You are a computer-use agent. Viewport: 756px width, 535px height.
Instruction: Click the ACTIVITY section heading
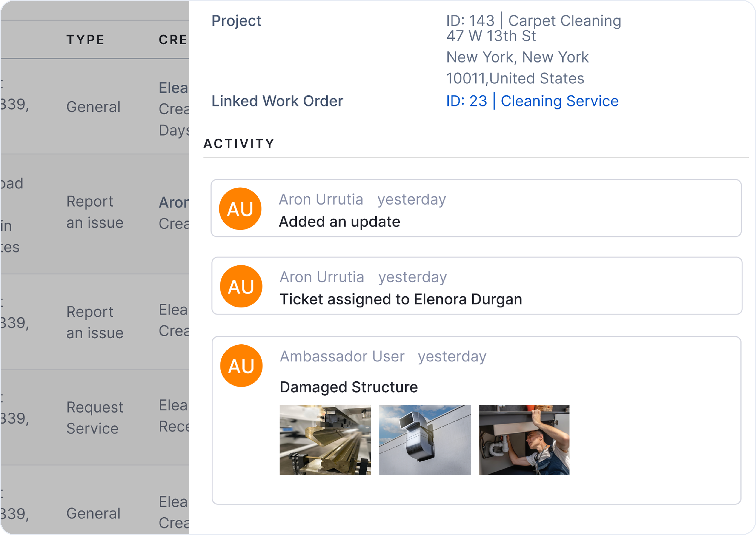pyautogui.click(x=239, y=144)
